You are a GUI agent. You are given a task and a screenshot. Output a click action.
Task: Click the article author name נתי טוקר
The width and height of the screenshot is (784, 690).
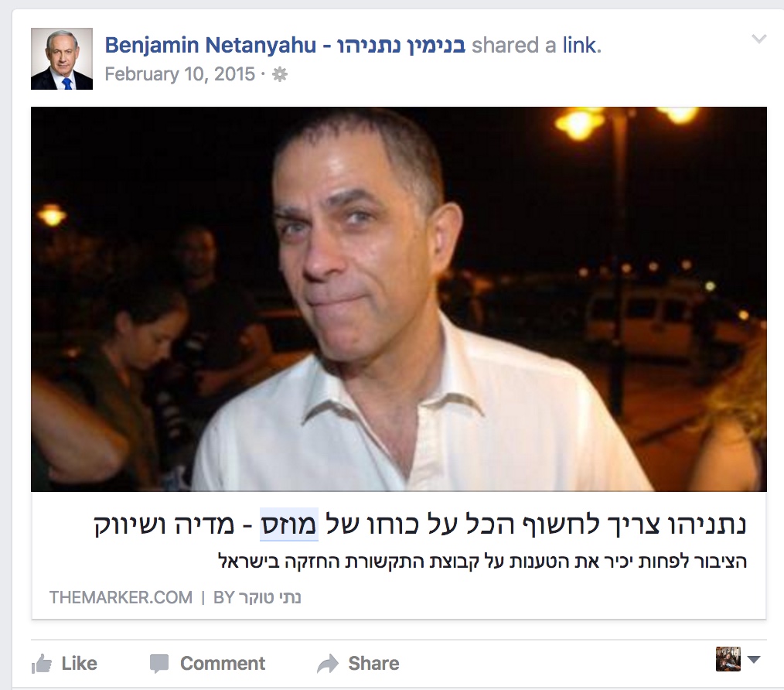pos(270,597)
